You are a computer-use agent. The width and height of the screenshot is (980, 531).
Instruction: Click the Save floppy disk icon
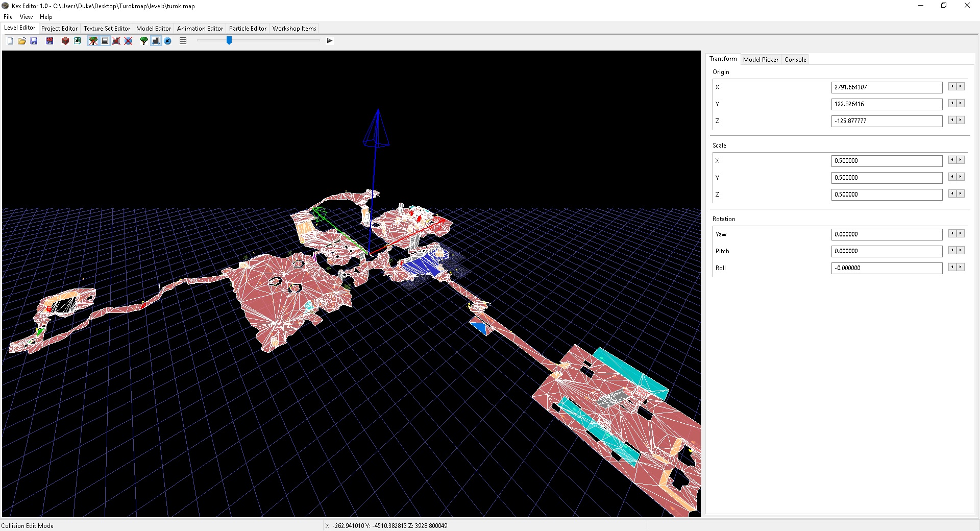coord(34,41)
